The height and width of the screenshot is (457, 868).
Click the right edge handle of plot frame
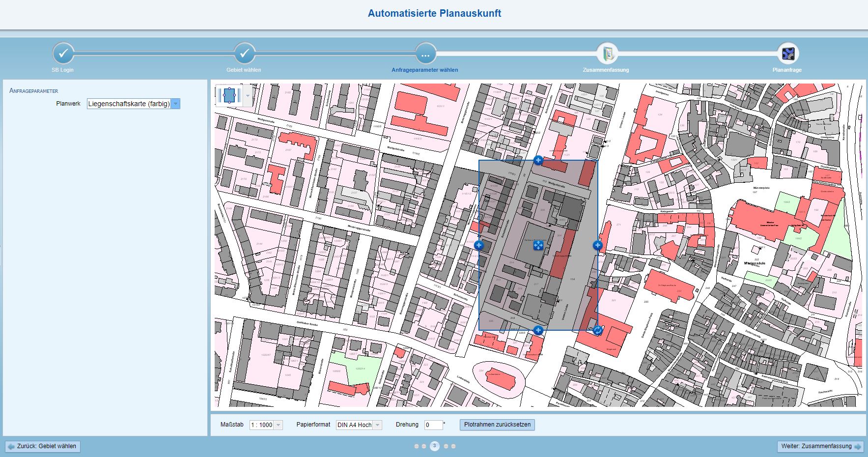click(597, 245)
